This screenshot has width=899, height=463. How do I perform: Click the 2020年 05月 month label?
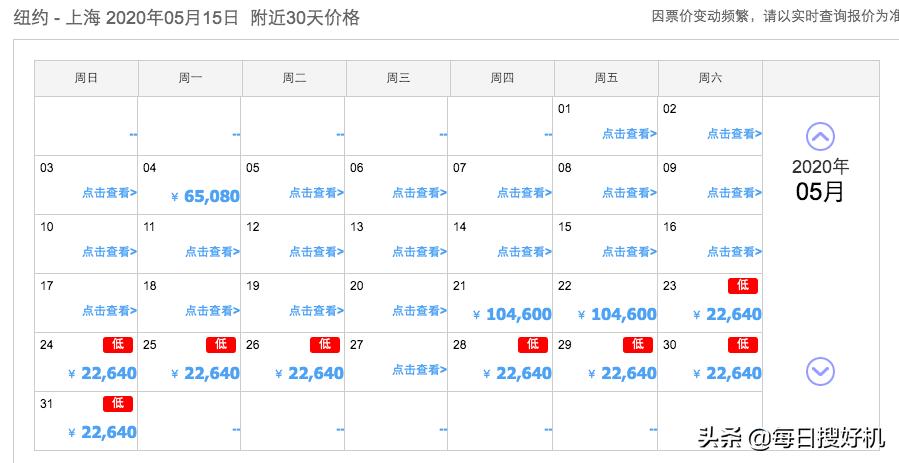click(x=820, y=180)
